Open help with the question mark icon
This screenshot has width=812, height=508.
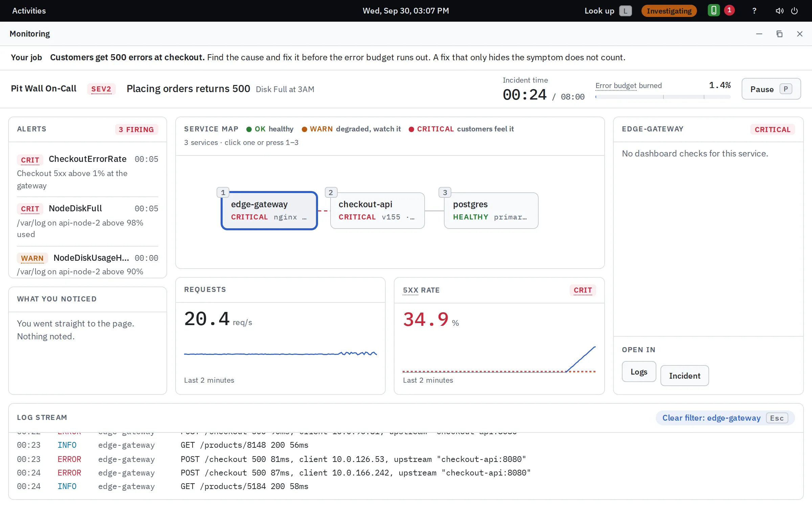754,11
